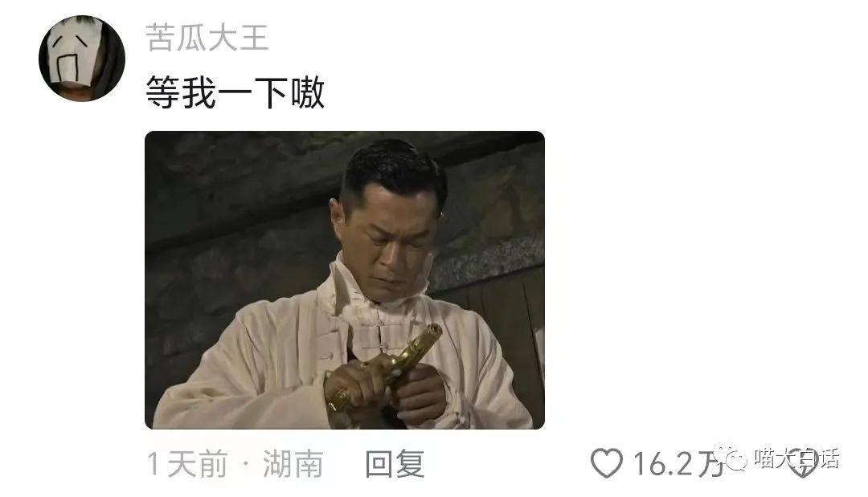The height and width of the screenshot is (497, 868).
Task: Tap the broken-heart dislike icon
Action: (x=802, y=463)
